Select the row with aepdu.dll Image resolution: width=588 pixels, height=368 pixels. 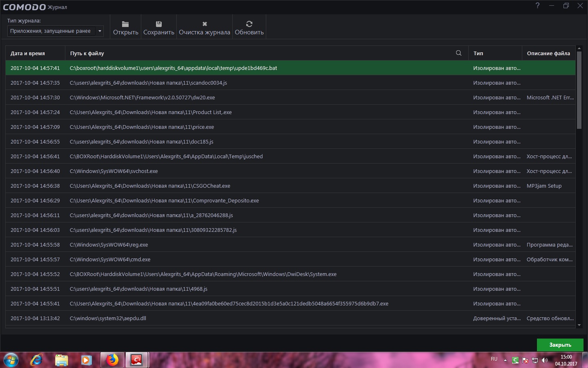pyautogui.click(x=290, y=318)
